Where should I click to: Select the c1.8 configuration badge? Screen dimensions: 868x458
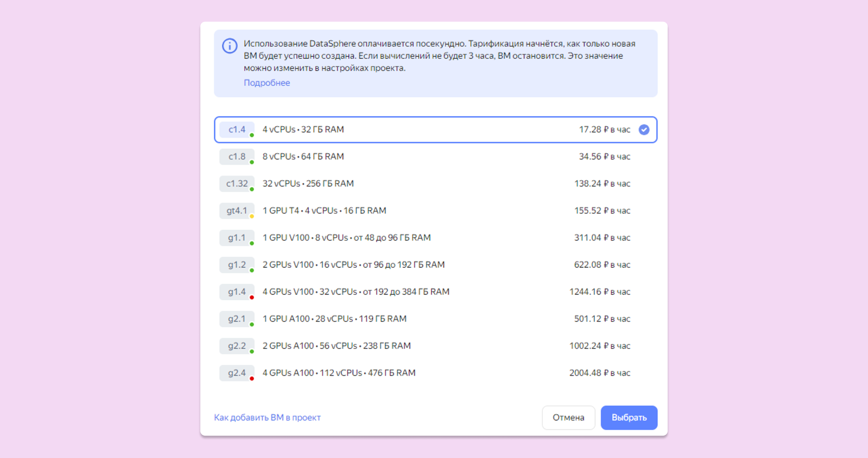tap(237, 157)
